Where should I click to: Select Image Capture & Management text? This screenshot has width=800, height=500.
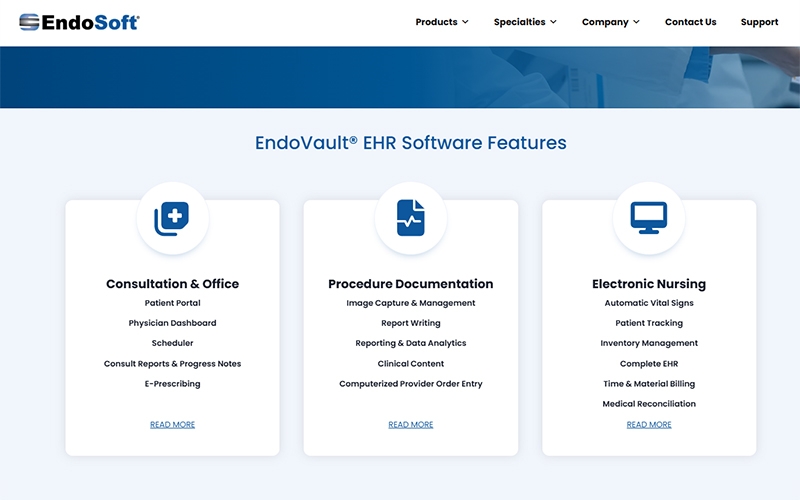coord(411,303)
